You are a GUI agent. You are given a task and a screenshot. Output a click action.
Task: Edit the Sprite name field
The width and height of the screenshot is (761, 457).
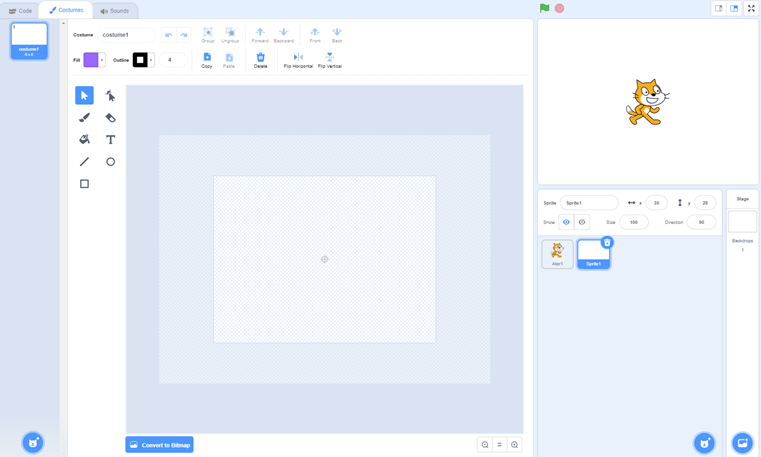[x=589, y=203]
